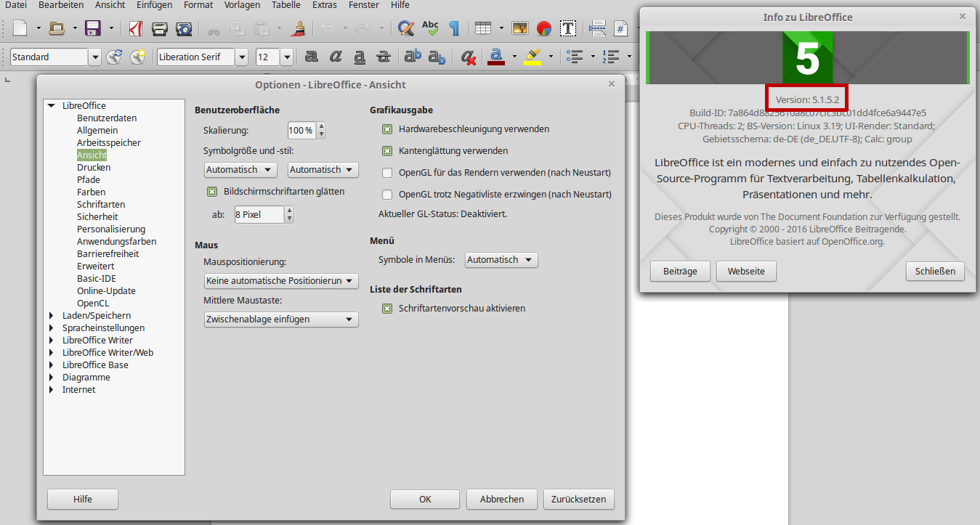Click the Clear direct formatting icon
Viewport: 980px width, 525px height.
pyautogui.click(x=469, y=57)
